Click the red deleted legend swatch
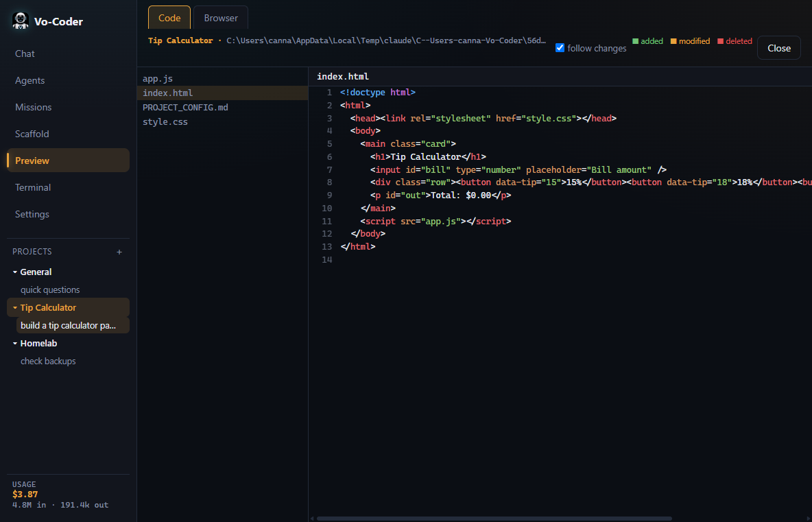The image size is (812, 522). [720, 41]
